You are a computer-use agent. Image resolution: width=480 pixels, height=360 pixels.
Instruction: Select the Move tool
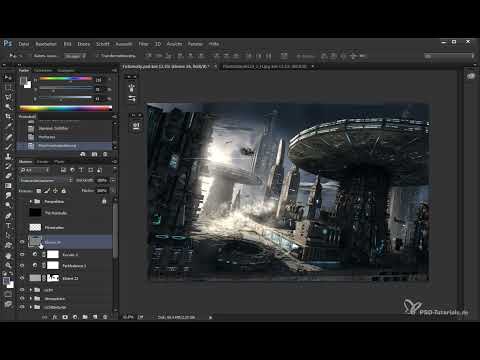[8, 78]
